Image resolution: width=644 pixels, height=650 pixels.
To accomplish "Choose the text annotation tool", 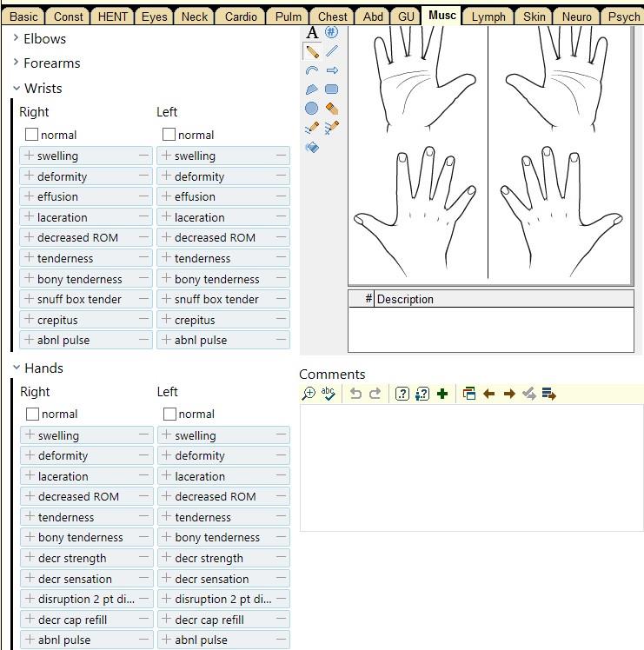I will 312,33.
